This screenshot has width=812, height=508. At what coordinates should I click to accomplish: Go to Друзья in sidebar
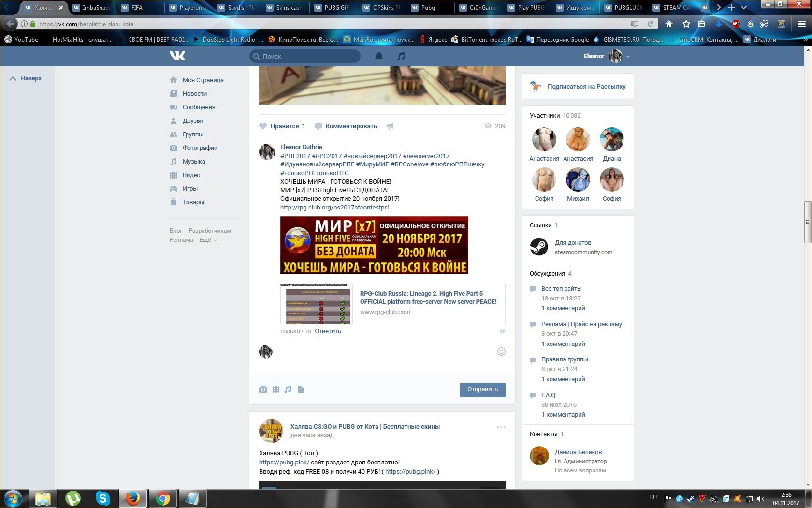click(x=187, y=121)
